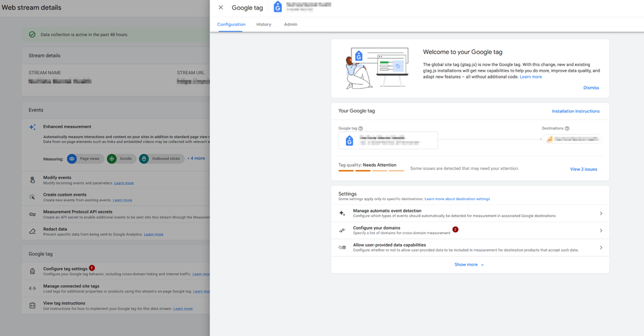Open Create custom events row
The width and height of the screenshot is (644, 336).
point(116,197)
